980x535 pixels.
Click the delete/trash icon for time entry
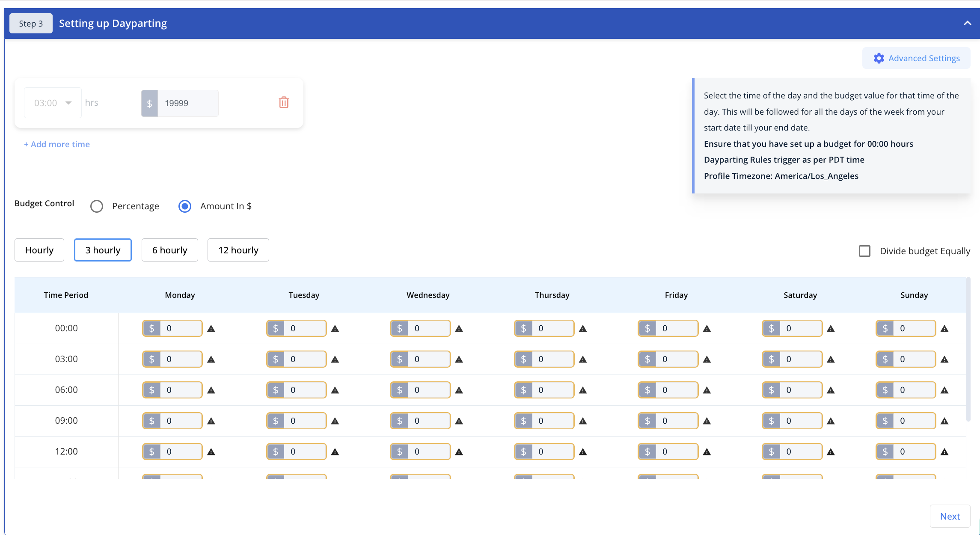point(283,103)
